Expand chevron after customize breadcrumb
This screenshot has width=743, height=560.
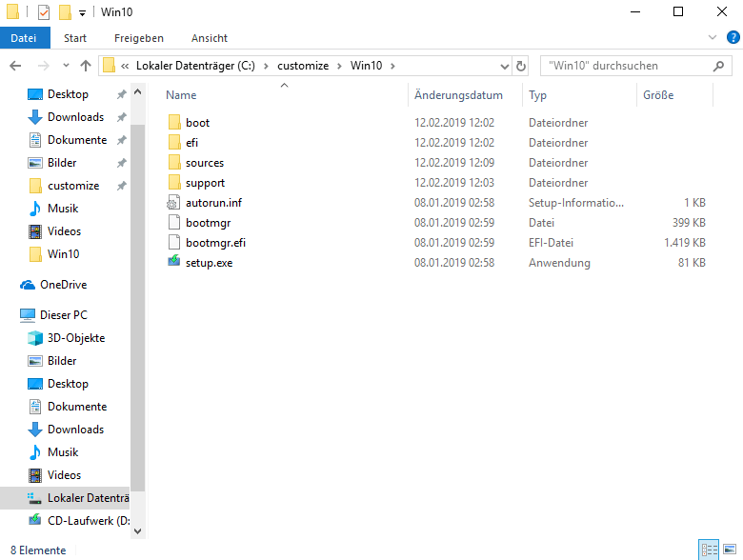(x=339, y=66)
